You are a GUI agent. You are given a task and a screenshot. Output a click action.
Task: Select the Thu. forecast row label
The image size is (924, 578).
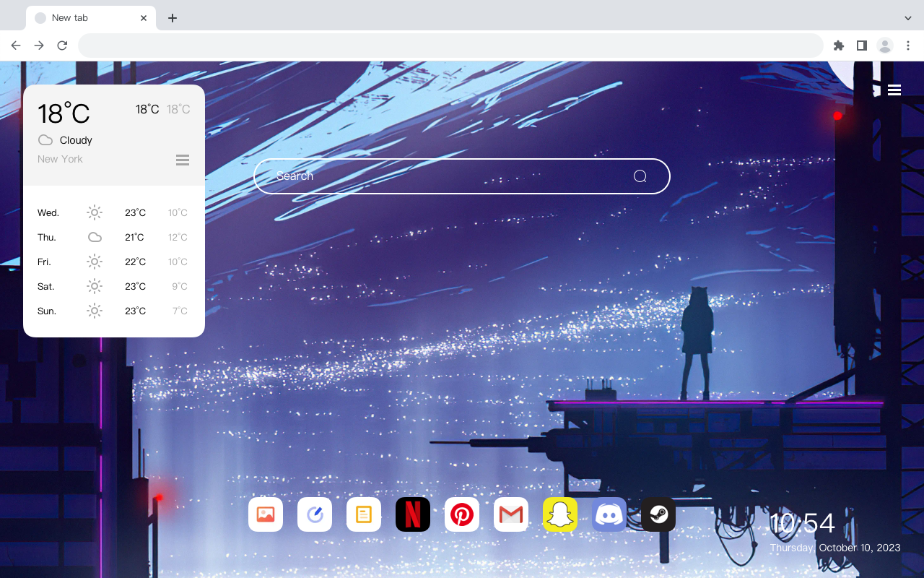pos(47,238)
